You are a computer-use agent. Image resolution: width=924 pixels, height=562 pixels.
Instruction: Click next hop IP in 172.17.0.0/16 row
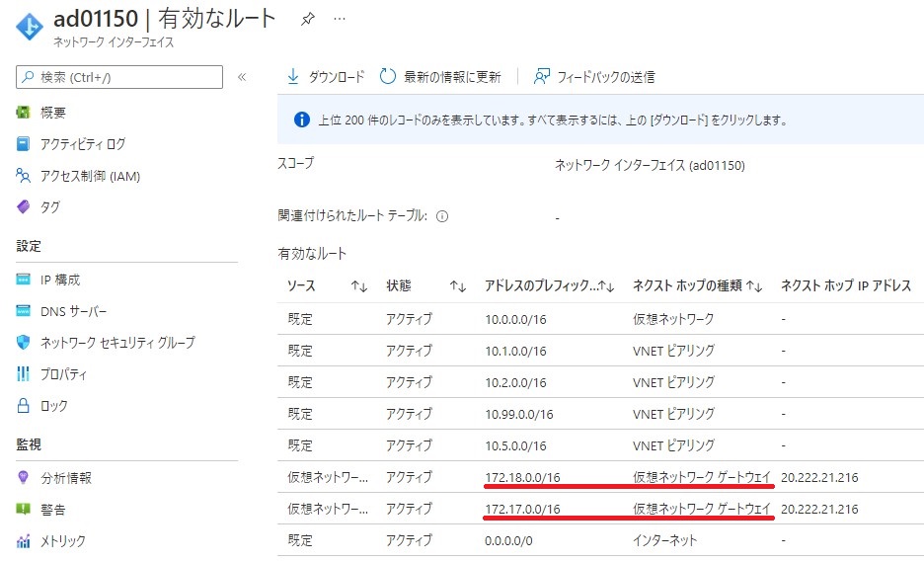[819, 509]
